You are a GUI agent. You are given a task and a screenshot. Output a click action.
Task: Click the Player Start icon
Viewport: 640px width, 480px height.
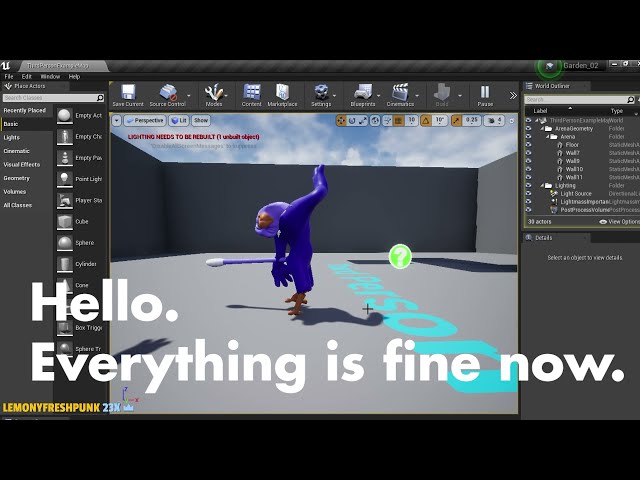tap(64, 200)
